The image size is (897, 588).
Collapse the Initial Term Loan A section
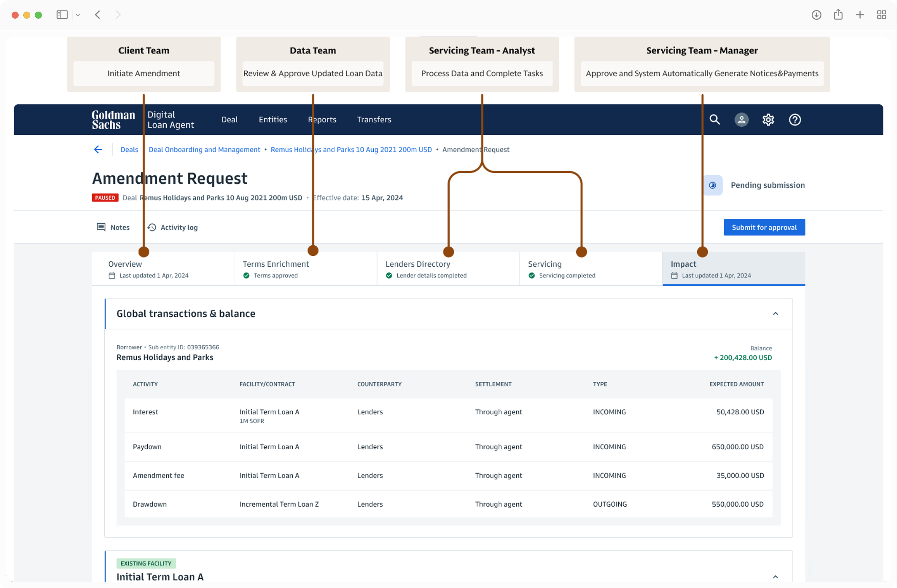click(775, 577)
